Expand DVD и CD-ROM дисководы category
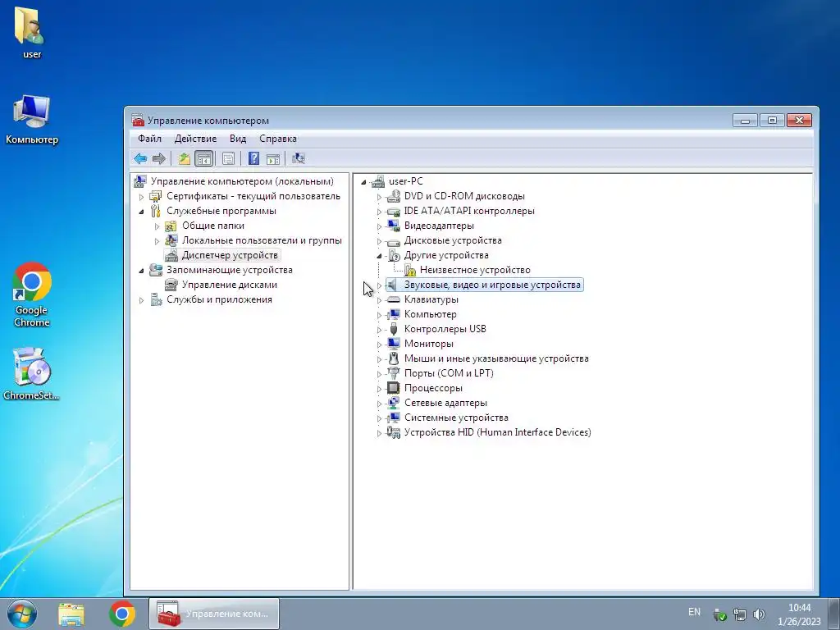840x630 pixels. [x=379, y=197]
